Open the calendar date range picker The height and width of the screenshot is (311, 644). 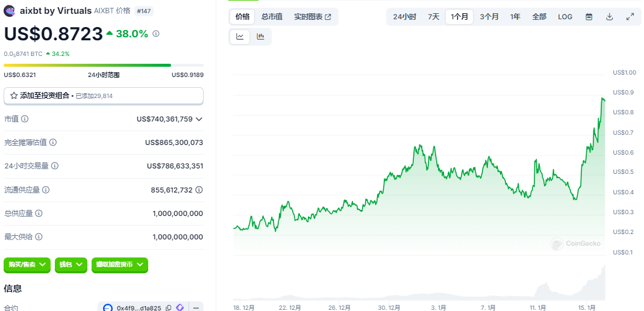(589, 17)
